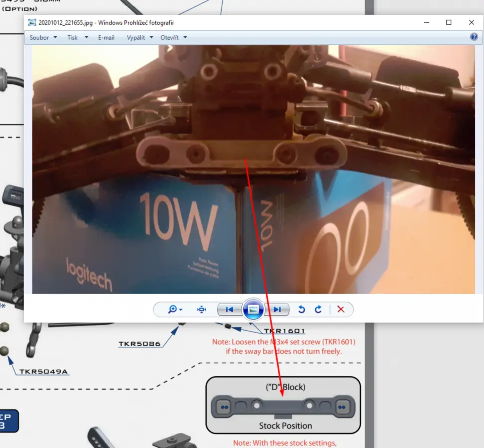This screenshot has width=484, height=448.
Task: Click the photo viewer title bar app icon
Action: (x=32, y=22)
